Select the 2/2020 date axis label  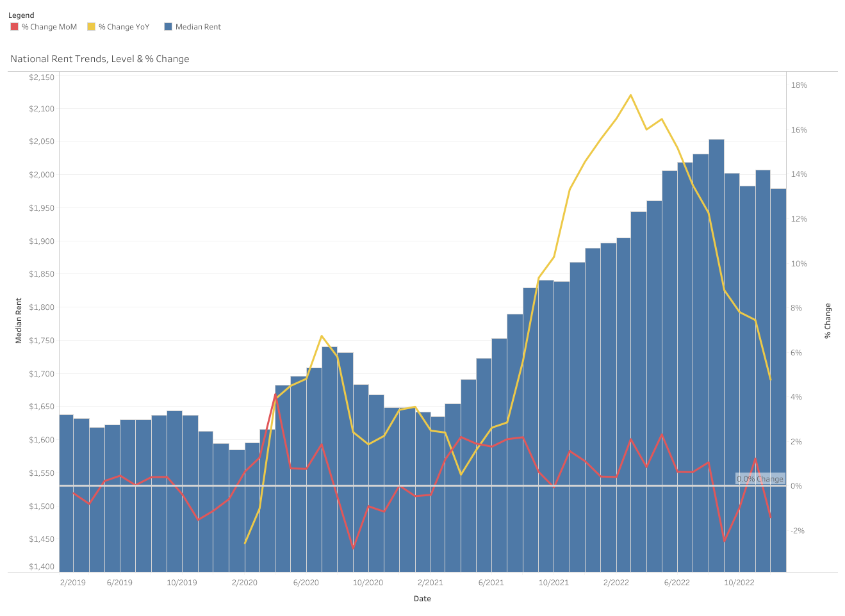(x=244, y=583)
